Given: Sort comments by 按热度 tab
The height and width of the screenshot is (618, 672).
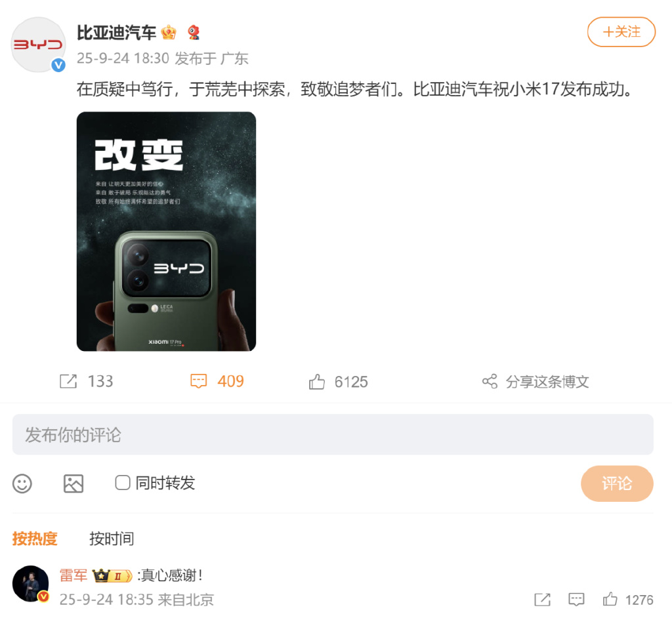Looking at the screenshot, I should point(35,538).
